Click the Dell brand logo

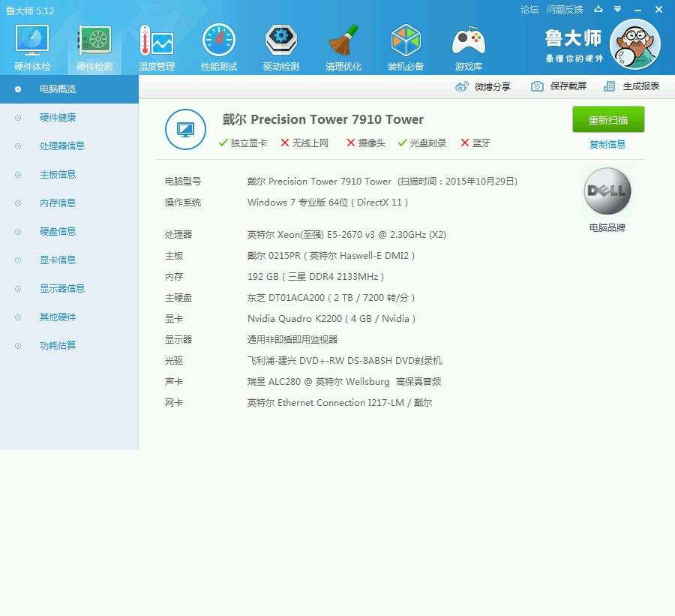(x=607, y=191)
